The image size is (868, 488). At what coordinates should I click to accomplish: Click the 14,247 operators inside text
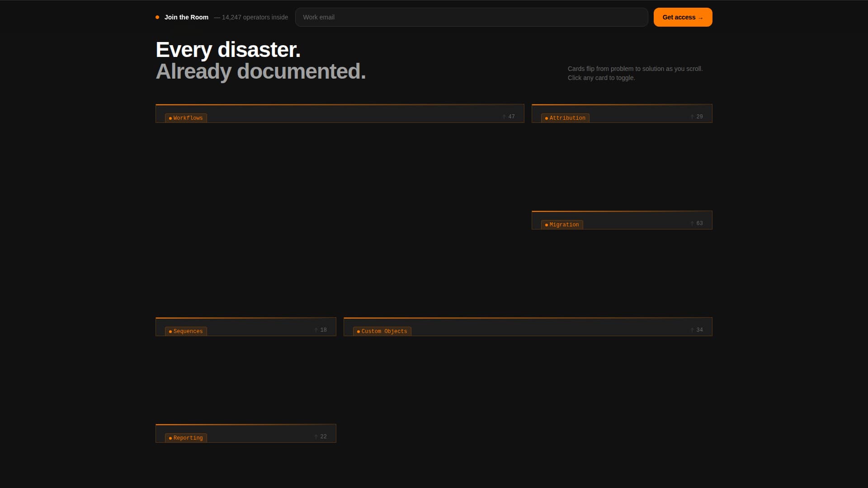coord(251,17)
